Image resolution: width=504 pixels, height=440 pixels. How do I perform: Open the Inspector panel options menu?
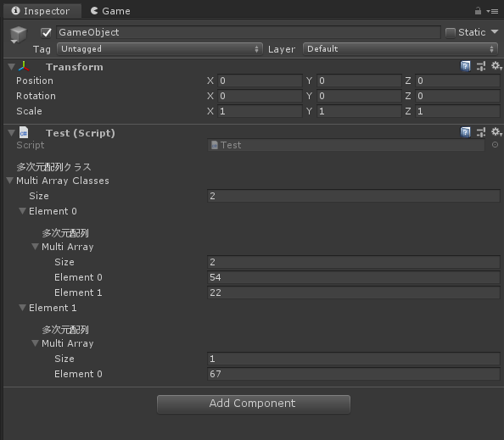tap(492, 11)
